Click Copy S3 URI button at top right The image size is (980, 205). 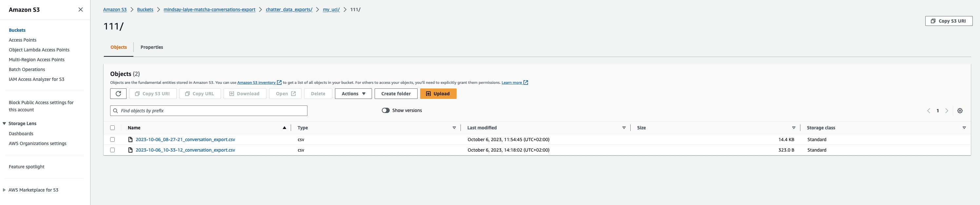949,21
